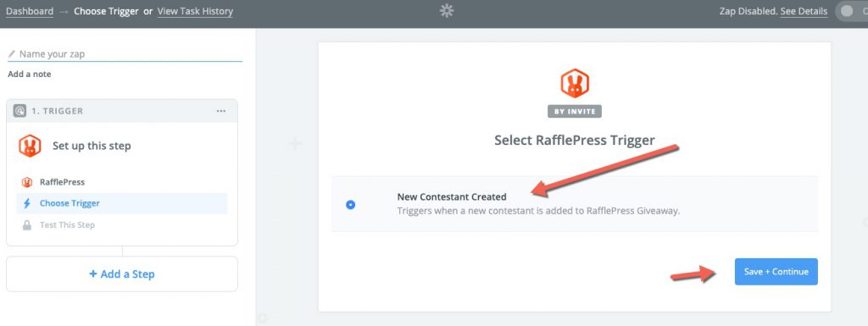Select RafflePress in the step list

[x=62, y=182]
